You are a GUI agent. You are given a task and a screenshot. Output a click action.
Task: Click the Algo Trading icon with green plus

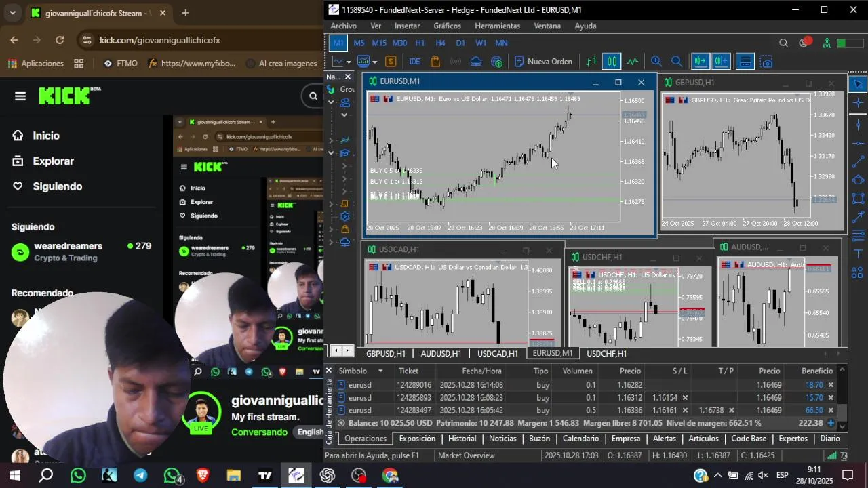click(x=497, y=62)
